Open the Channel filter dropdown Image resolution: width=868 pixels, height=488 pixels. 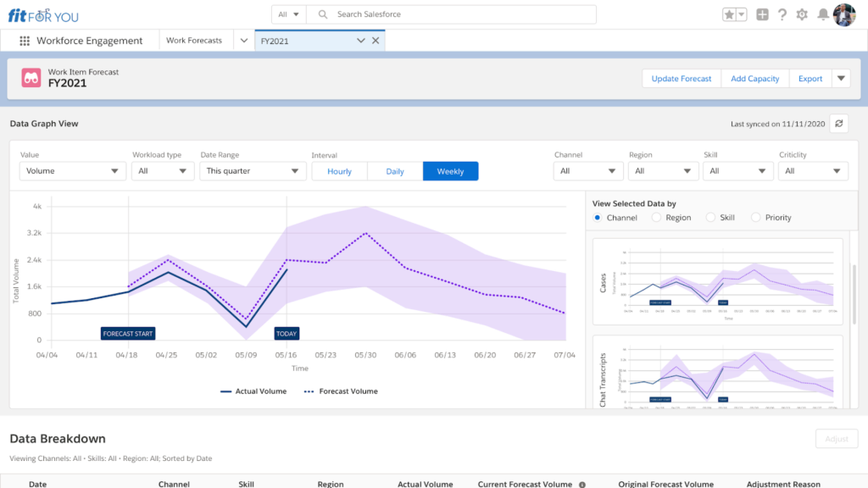coord(588,171)
